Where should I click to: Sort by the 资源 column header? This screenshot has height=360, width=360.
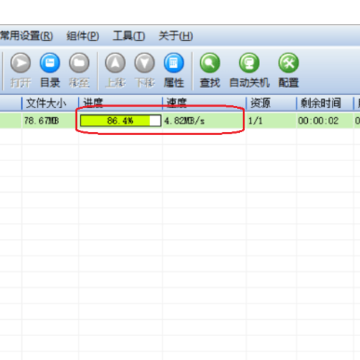click(x=271, y=103)
